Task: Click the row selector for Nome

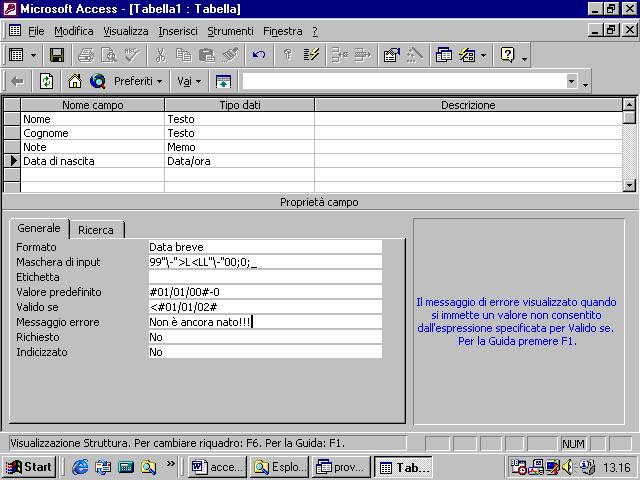Action: click(x=12, y=119)
